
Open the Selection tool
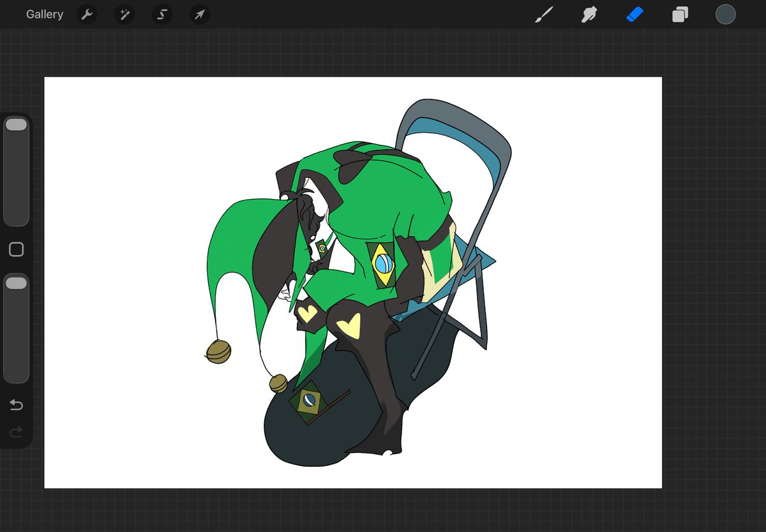click(162, 14)
